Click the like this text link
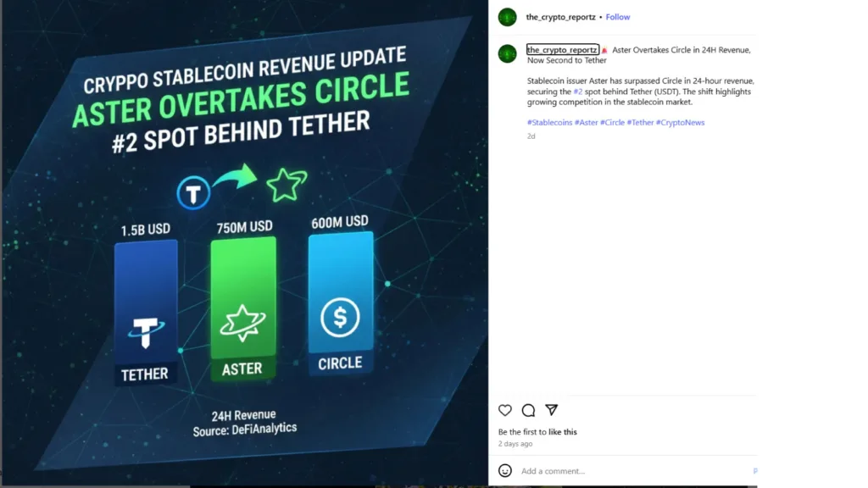 tap(563, 431)
